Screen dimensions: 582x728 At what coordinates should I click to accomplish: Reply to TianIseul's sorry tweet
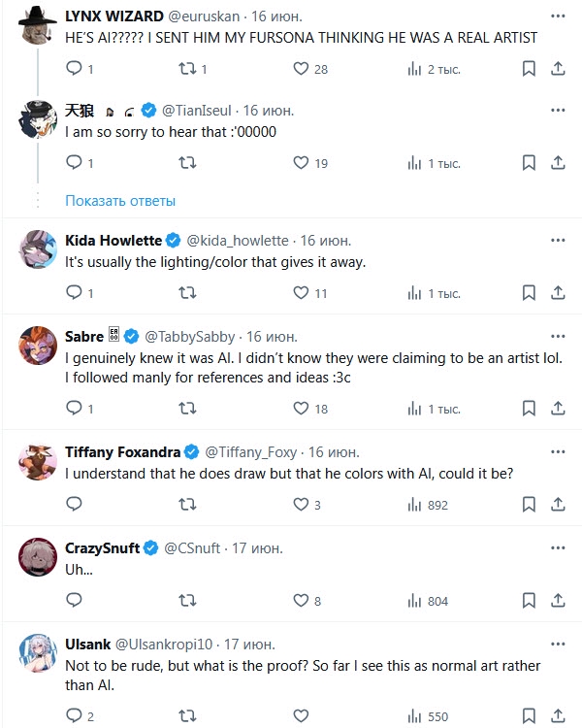73,163
